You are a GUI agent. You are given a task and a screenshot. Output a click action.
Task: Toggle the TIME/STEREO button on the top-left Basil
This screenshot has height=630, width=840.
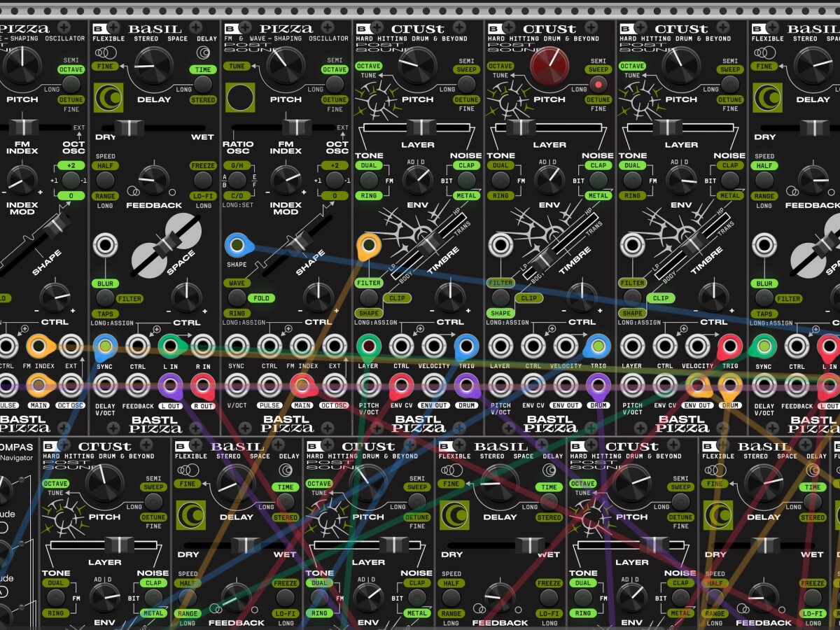pyautogui.click(x=202, y=85)
